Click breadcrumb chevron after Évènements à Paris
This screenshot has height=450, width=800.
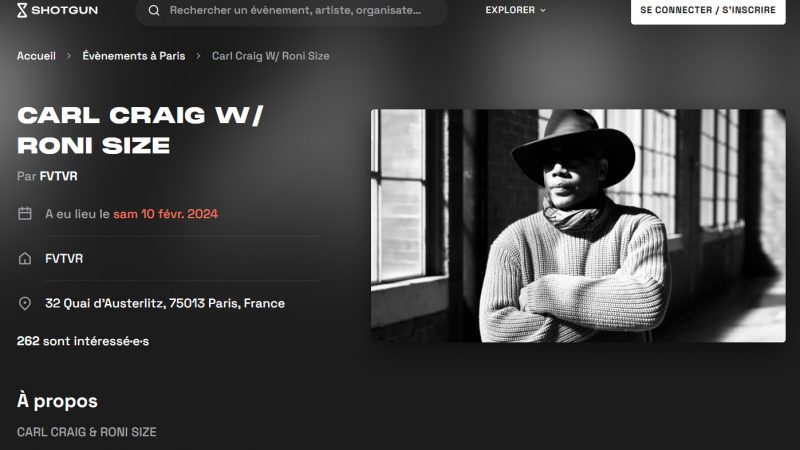coord(198,56)
